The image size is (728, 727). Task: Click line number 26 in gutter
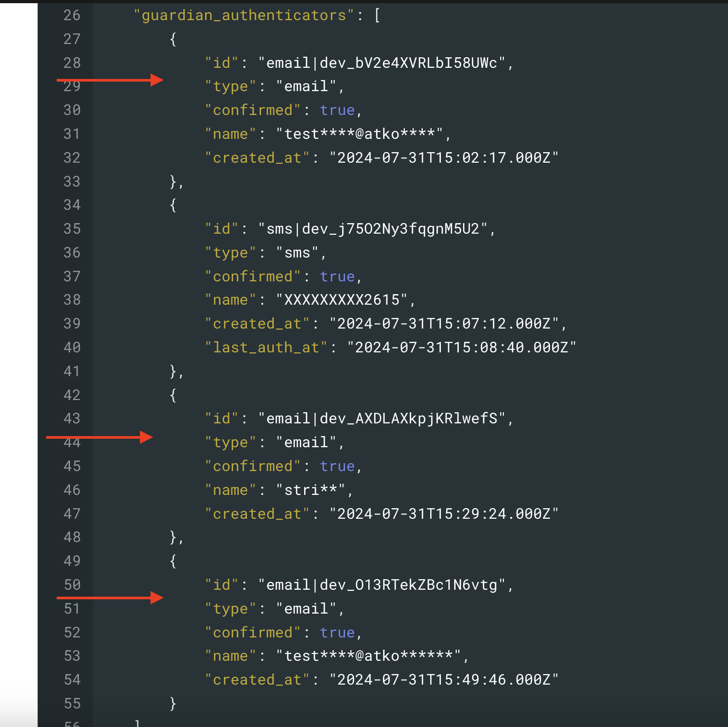pyautogui.click(x=72, y=15)
